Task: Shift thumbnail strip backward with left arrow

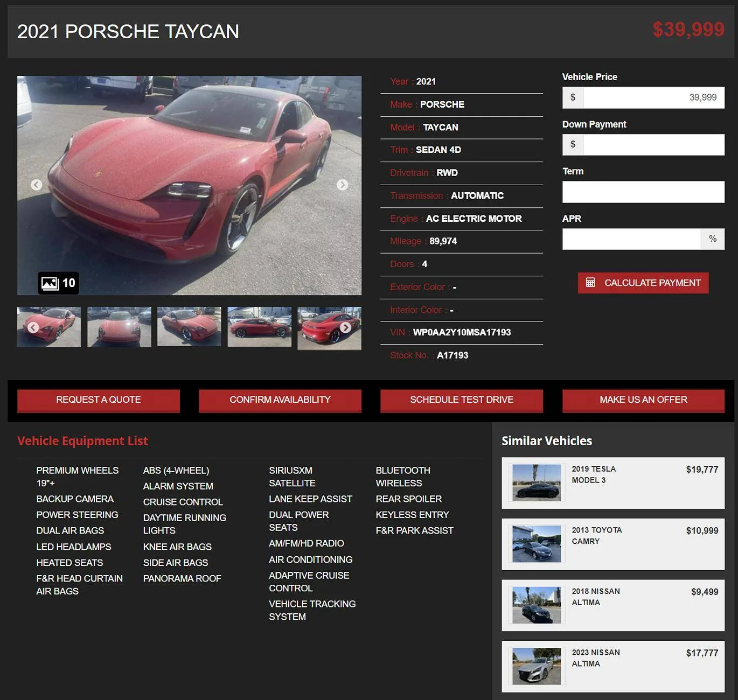Action: (33, 327)
